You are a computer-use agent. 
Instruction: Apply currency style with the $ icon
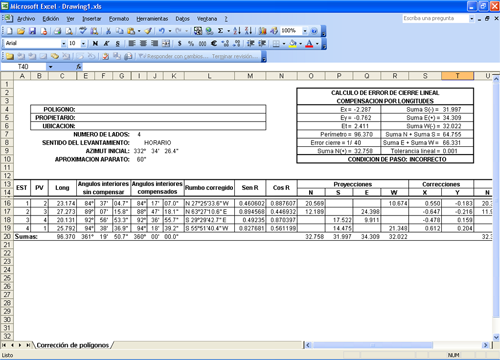point(180,43)
